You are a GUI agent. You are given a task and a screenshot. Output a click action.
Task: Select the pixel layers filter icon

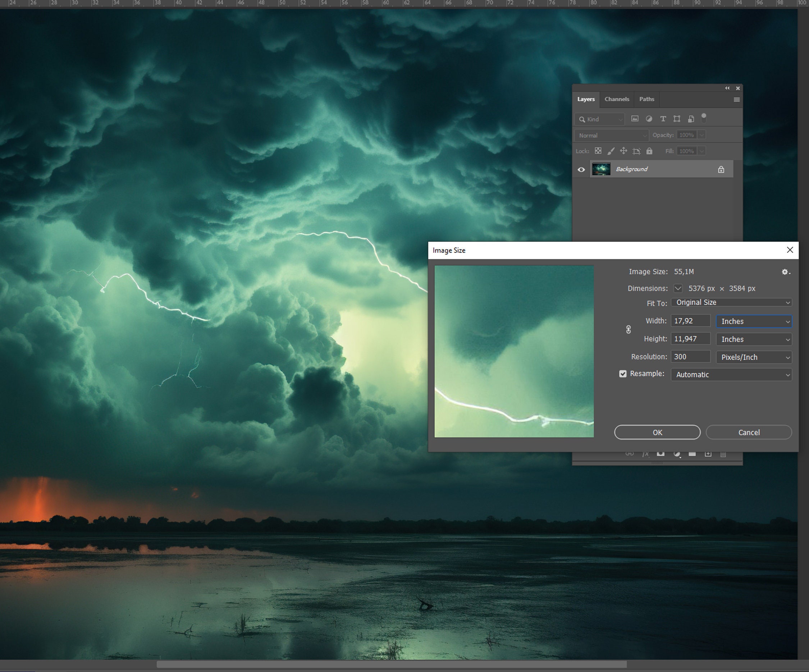(635, 119)
